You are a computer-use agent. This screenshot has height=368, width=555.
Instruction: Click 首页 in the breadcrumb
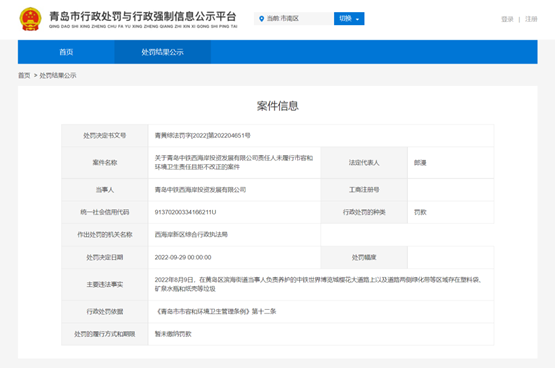pos(24,75)
